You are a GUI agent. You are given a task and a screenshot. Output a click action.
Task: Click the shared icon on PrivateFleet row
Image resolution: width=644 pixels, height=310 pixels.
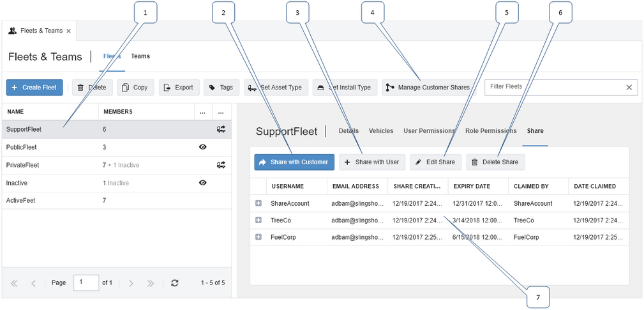[221, 165]
